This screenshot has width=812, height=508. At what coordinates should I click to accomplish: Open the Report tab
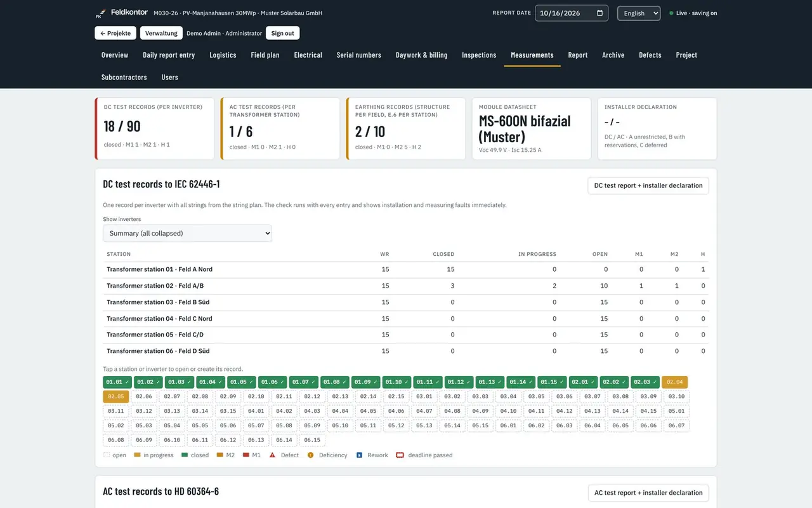coord(578,55)
